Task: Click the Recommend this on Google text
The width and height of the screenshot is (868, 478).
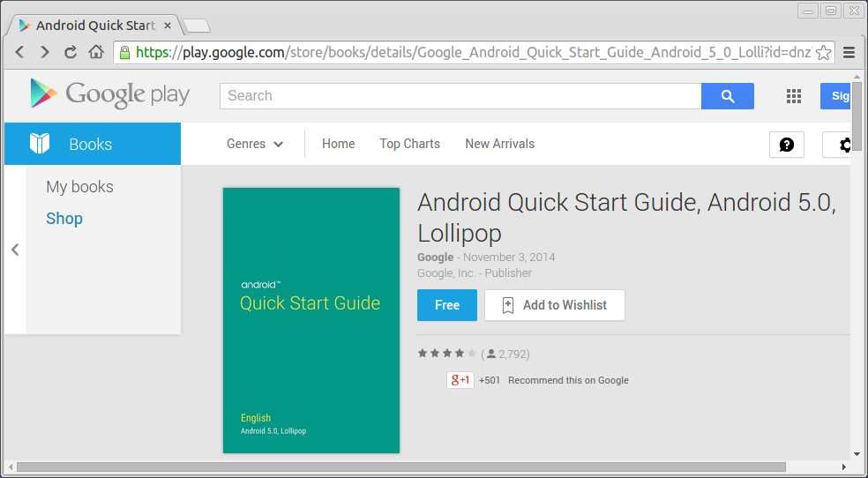Action: 568,380
